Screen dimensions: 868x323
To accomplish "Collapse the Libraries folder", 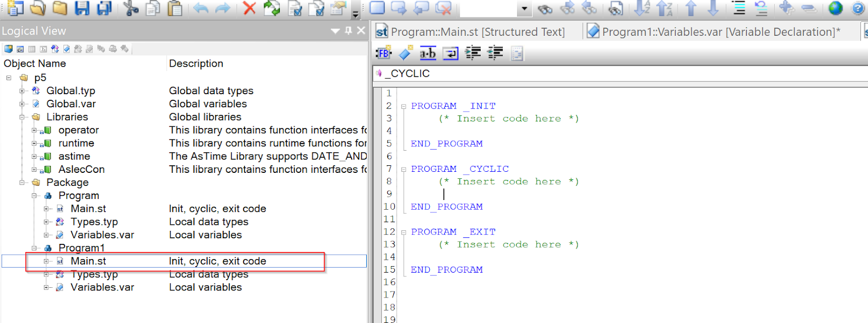I will (22, 117).
